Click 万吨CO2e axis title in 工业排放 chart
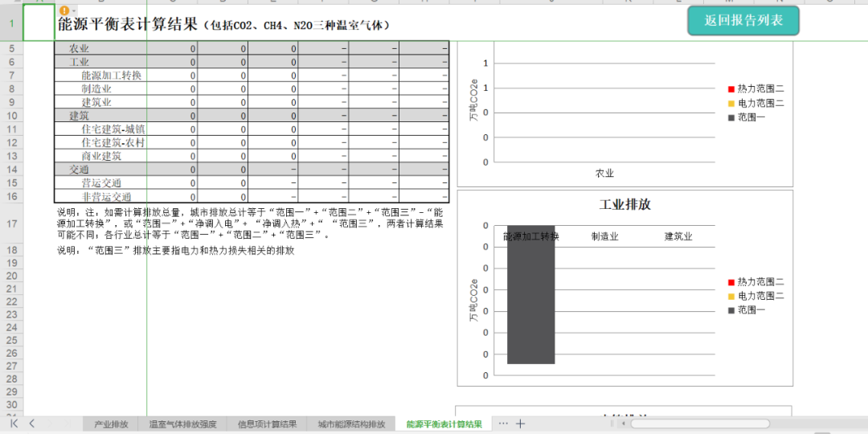868x434 pixels. pos(474,301)
